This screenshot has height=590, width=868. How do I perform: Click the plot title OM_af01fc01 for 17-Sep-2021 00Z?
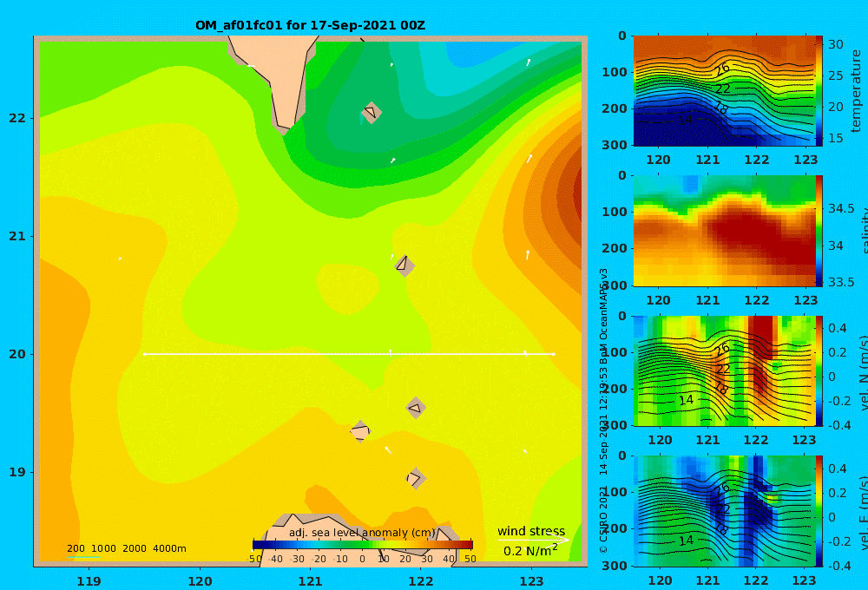pyautogui.click(x=310, y=25)
